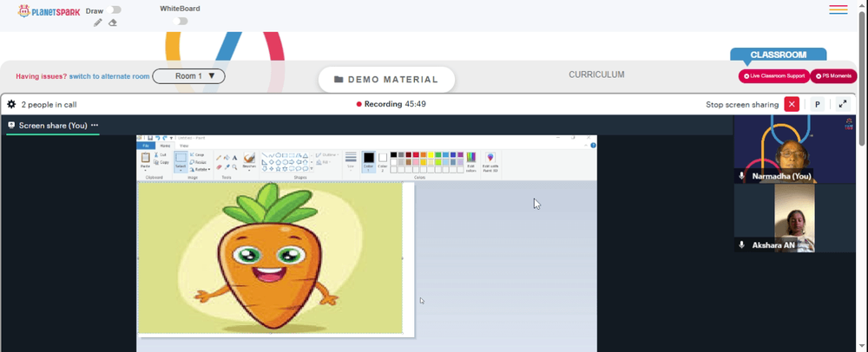Open the Demo Material tab

(386, 80)
